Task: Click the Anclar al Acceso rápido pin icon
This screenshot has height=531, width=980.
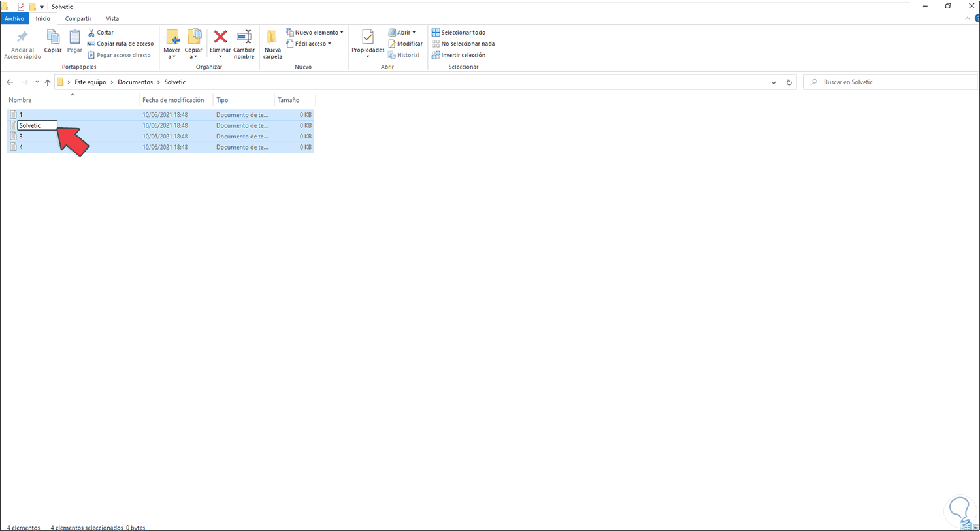Action: [23, 37]
